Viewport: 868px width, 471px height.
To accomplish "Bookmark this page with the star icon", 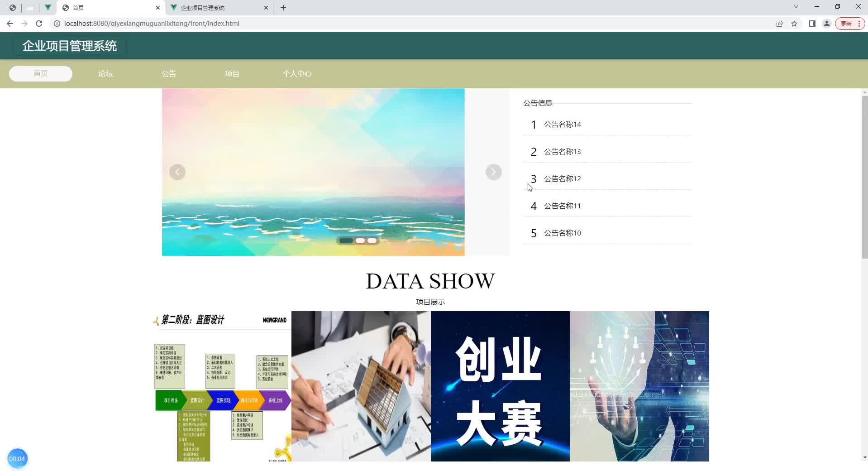I will pos(794,24).
